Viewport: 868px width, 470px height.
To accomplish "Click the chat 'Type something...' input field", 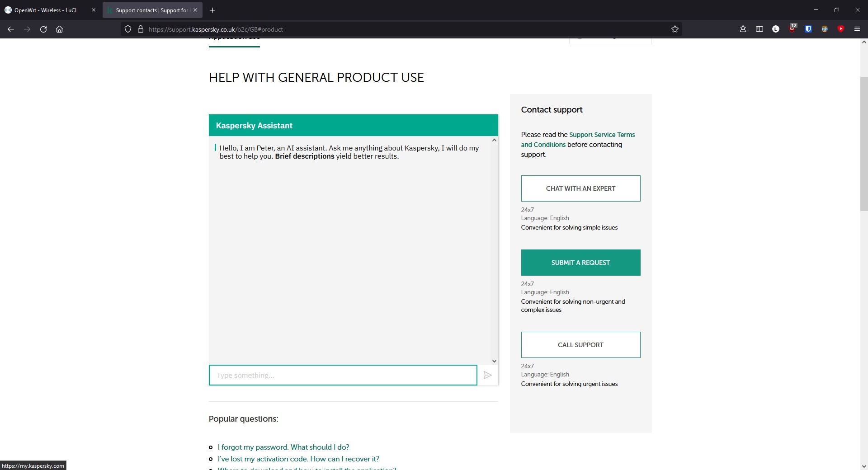I will point(343,375).
